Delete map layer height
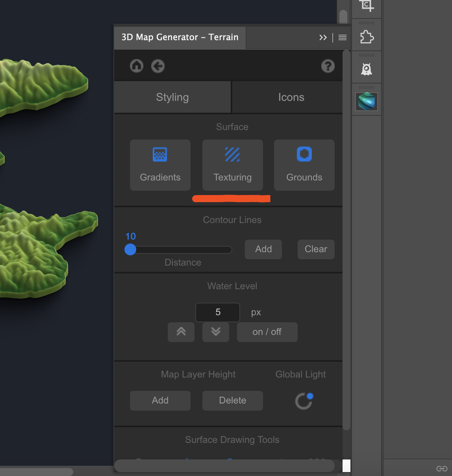452x476 pixels. pos(233,401)
